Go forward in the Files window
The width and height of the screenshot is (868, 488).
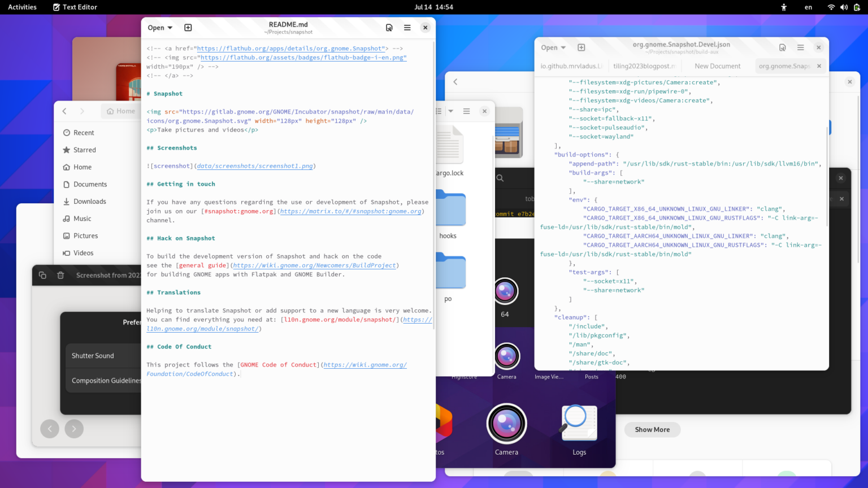pyautogui.click(x=82, y=111)
